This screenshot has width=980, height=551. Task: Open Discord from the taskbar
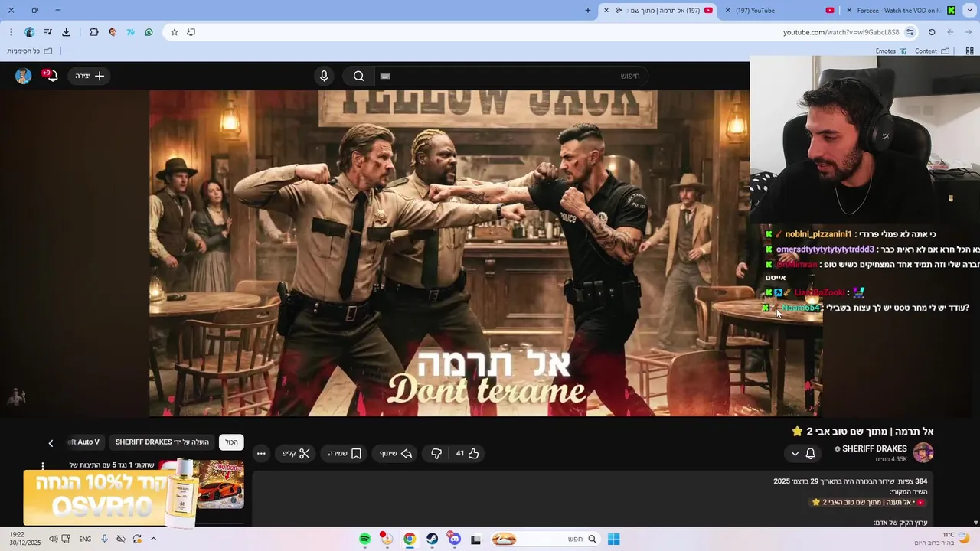pyautogui.click(x=455, y=539)
